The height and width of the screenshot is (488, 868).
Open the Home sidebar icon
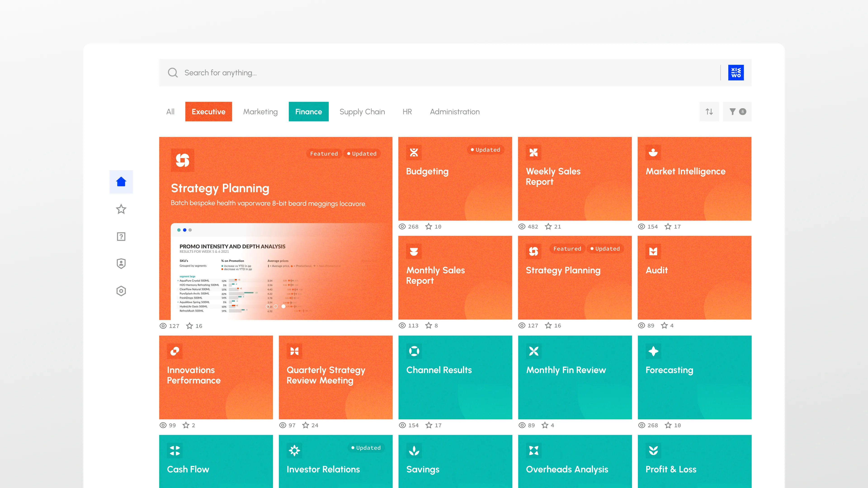click(x=121, y=182)
